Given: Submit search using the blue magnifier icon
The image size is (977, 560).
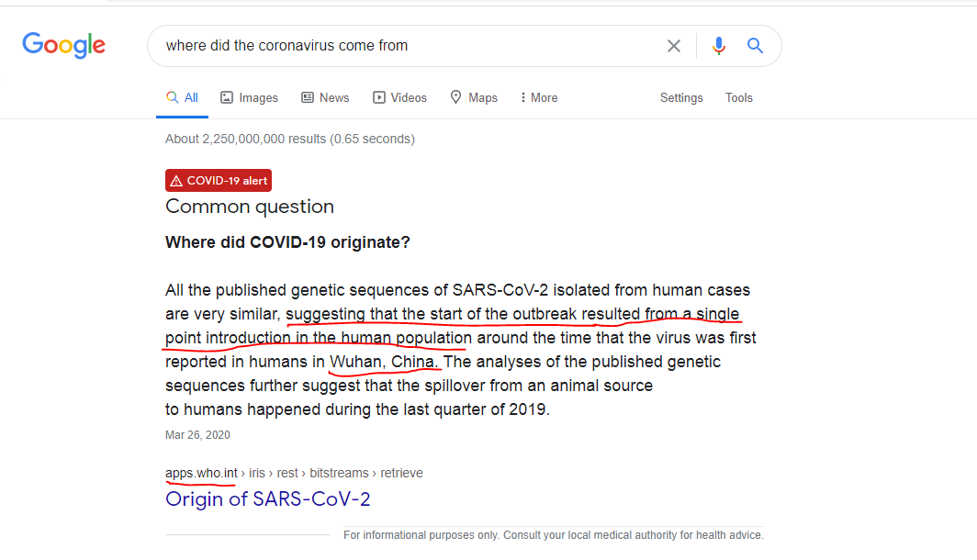Looking at the screenshot, I should point(756,46).
